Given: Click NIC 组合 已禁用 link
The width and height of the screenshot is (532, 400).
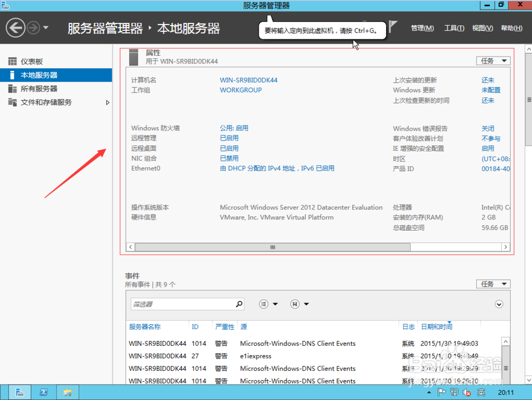Looking at the screenshot, I should [x=229, y=158].
